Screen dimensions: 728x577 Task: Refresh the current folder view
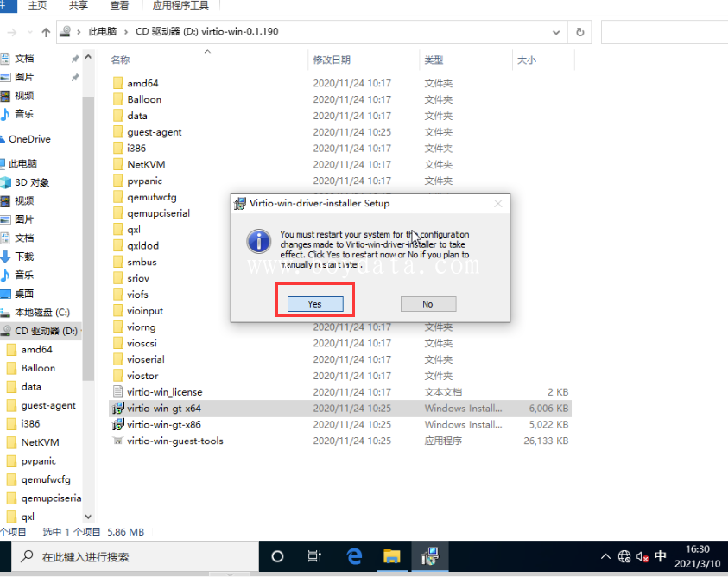(579, 32)
